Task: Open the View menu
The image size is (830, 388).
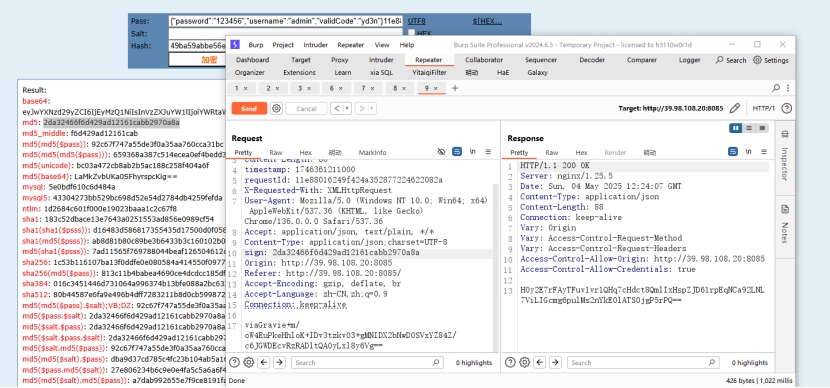Action: [382, 45]
